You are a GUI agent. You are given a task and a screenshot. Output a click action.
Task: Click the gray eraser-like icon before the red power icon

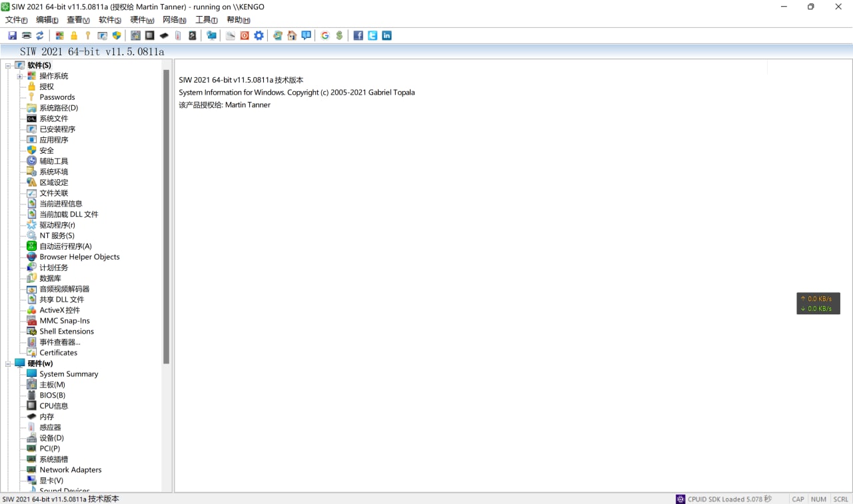click(x=231, y=36)
